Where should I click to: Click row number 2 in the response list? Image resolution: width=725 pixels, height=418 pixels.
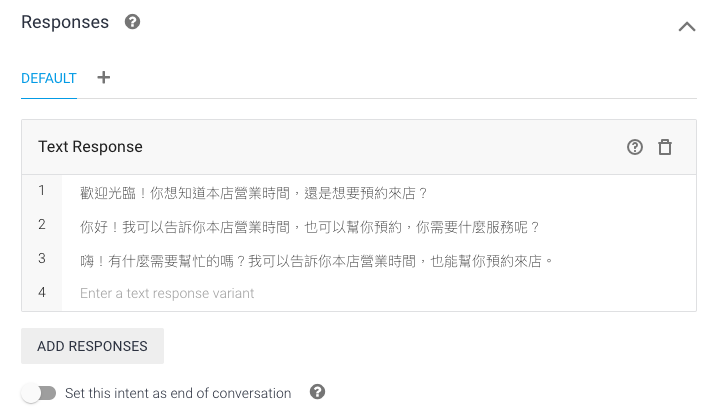point(42,225)
